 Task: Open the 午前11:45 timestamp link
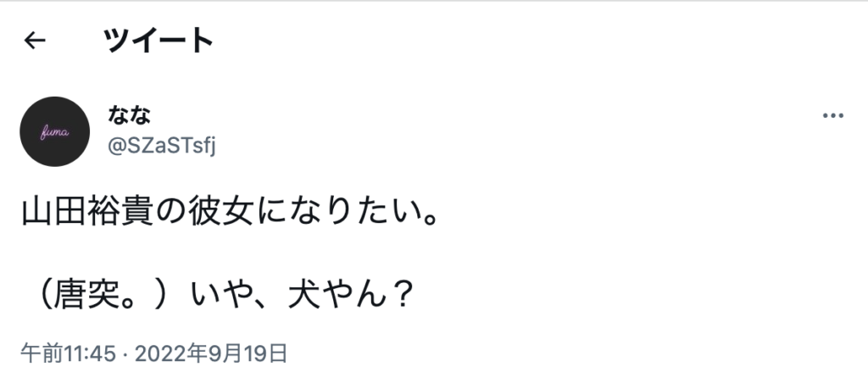click(x=67, y=353)
